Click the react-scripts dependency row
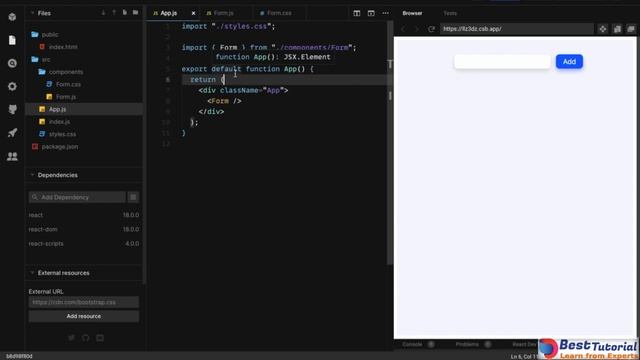The width and height of the screenshot is (640, 360). pyautogui.click(x=84, y=243)
